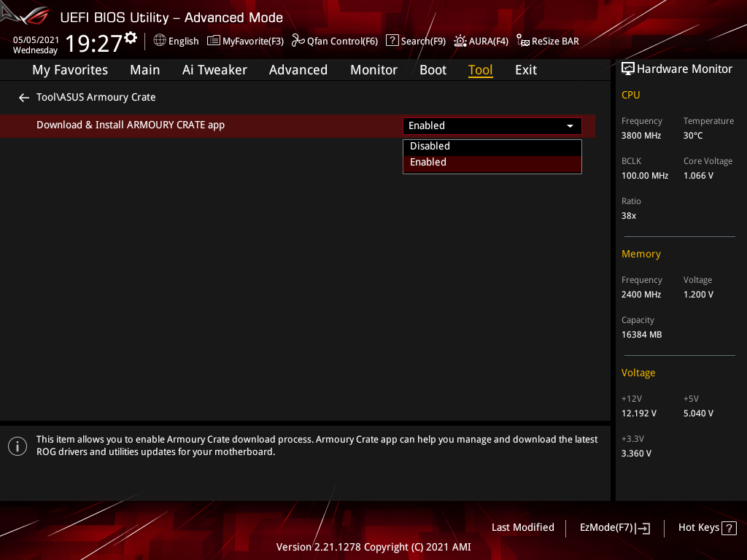747x560 pixels.
Task: Click the Hot Keys question mark icon
Action: point(729,528)
